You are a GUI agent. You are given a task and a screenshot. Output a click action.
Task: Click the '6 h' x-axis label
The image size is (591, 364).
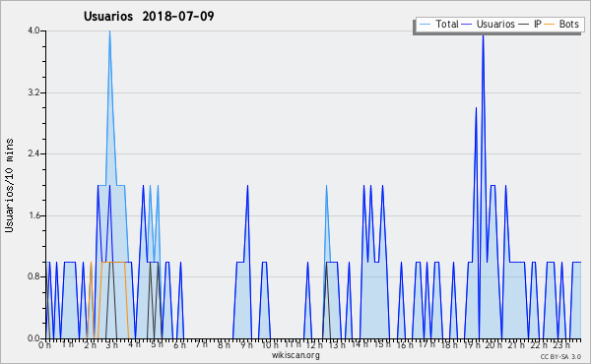click(179, 344)
